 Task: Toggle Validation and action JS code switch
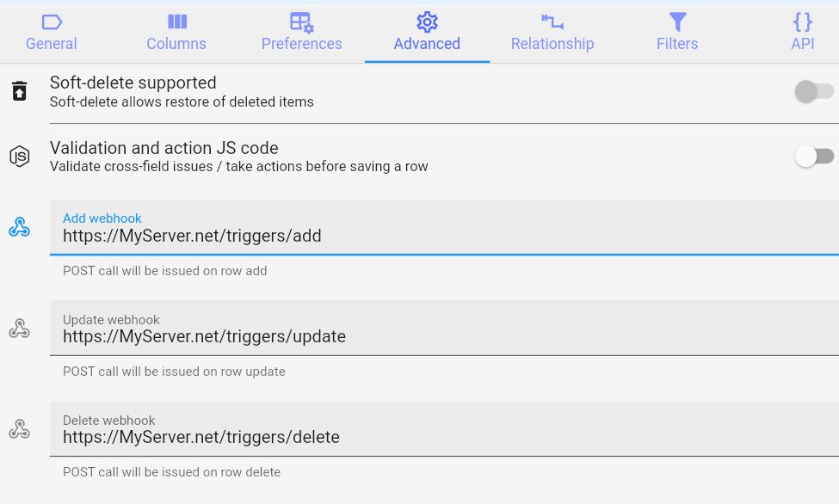point(814,156)
